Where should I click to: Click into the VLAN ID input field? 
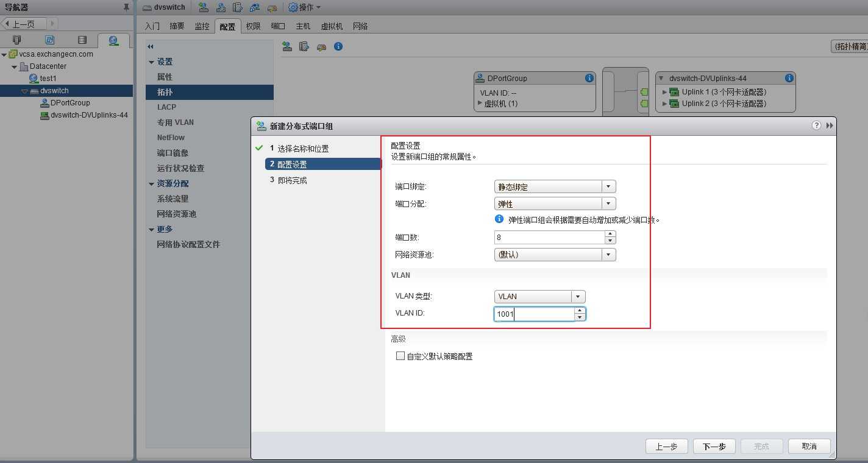point(534,314)
